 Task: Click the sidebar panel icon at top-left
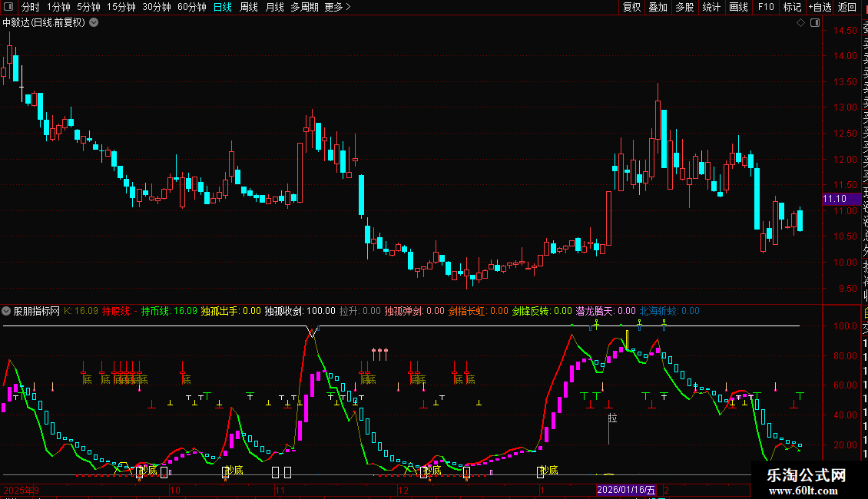click(x=8, y=7)
